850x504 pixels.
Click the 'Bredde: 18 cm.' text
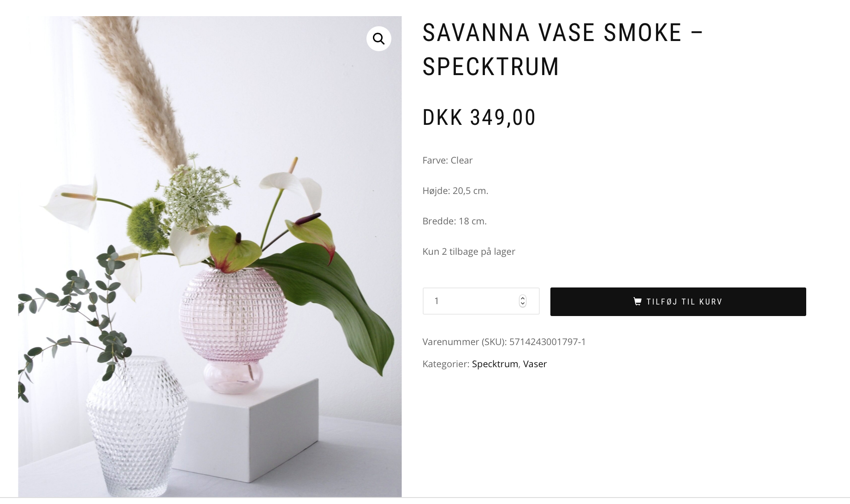(x=455, y=221)
